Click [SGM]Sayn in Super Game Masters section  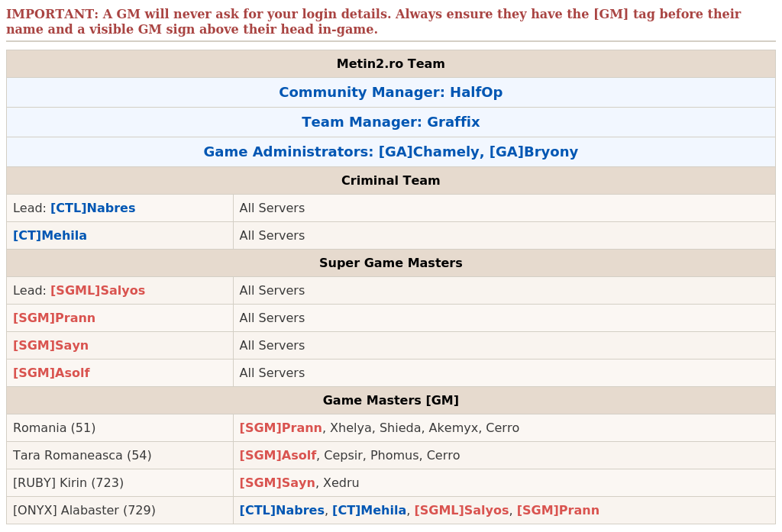(50, 345)
